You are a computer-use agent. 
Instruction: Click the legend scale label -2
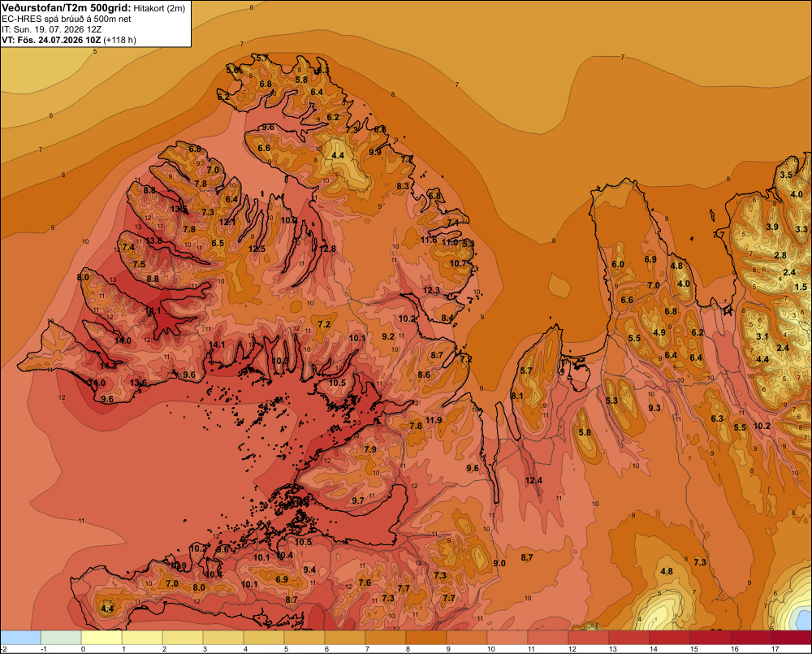point(4,649)
